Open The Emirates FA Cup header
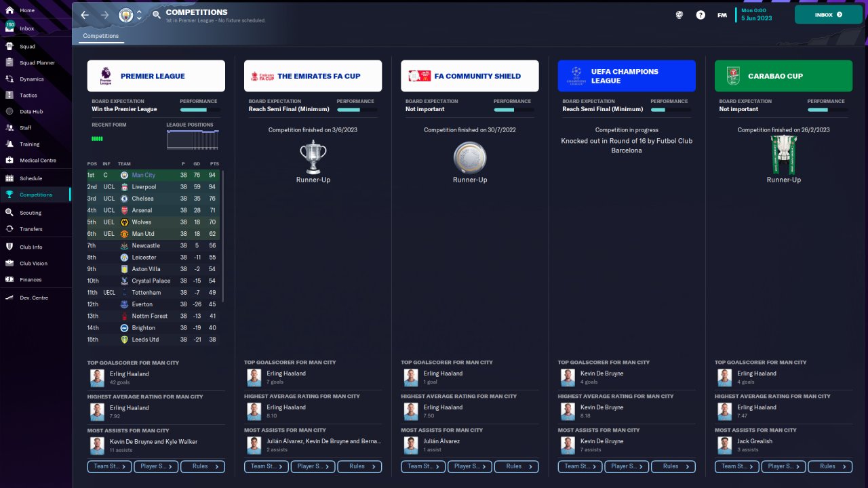The width and height of the screenshot is (868, 488). pyautogui.click(x=313, y=76)
